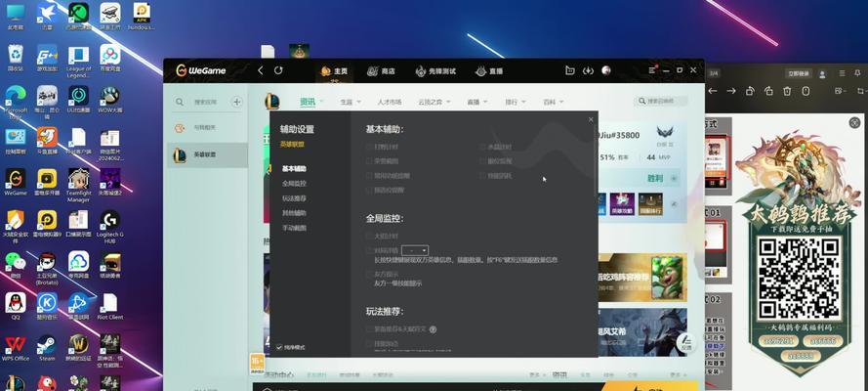Image resolution: width=868 pixels, height=391 pixels.
Task: Select 英雄联盟 in the WeGame left sidebar
Action: click(x=207, y=155)
